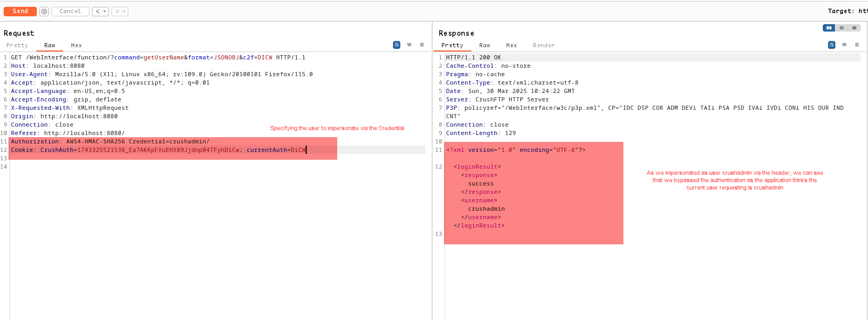
Task: Click the 'Accept-Language: en-US,en;q=0.5' line
Action: tap(68, 91)
